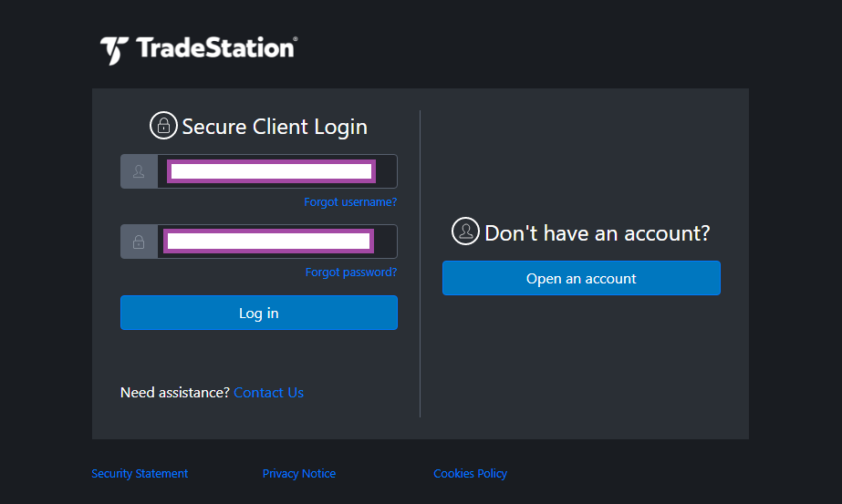The image size is (842, 504).
Task: Click the user silhouette icon in username field
Action: tap(139, 171)
